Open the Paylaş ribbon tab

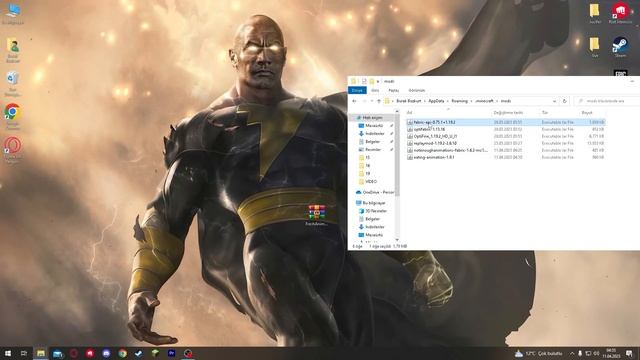pyautogui.click(x=393, y=90)
